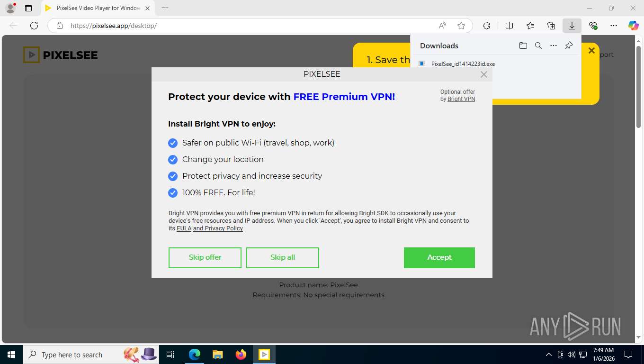The height and width of the screenshot is (364, 644).
Task: Accept the Bright VPN offer
Action: click(439, 258)
